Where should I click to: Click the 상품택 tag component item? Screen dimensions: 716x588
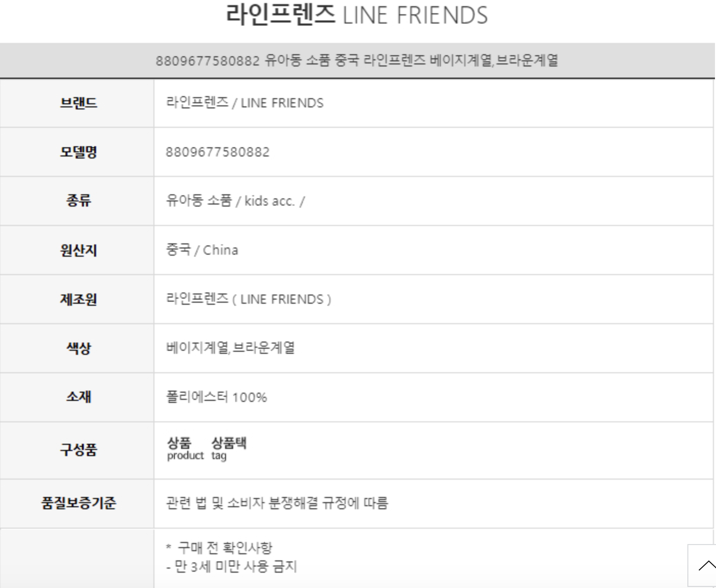(x=229, y=448)
